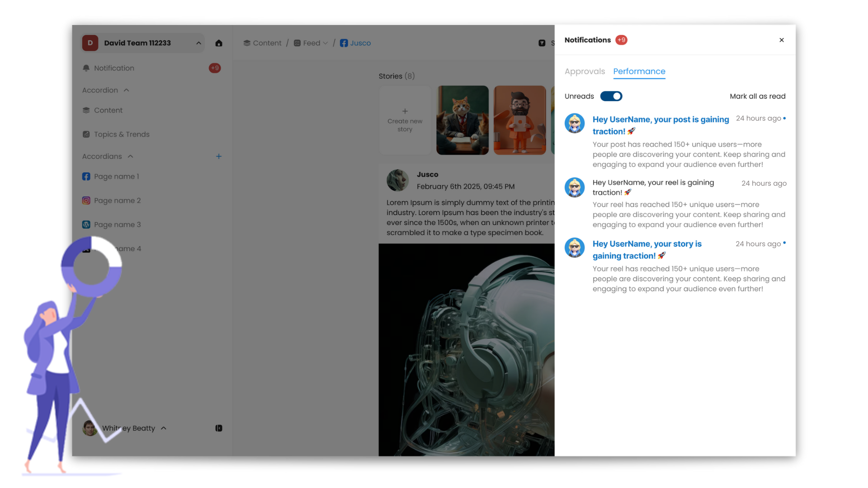Collapse the Accordians section chevron
Viewport: 868px width, 488px height.
[x=131, y=156]
